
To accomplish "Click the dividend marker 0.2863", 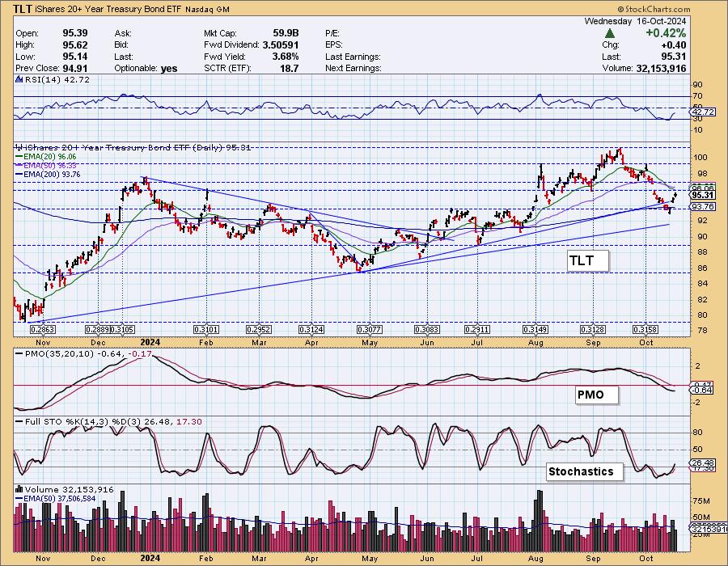I will 43,329.
